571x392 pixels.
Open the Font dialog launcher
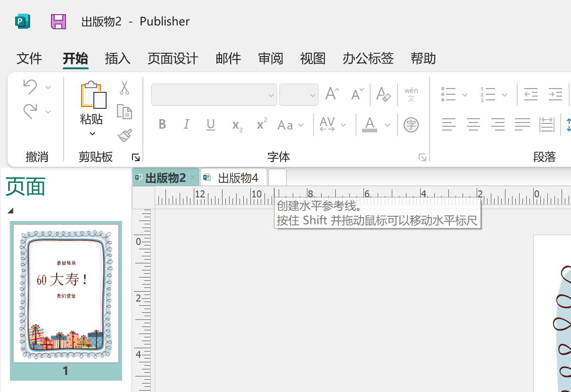click(x=422, y=157)
